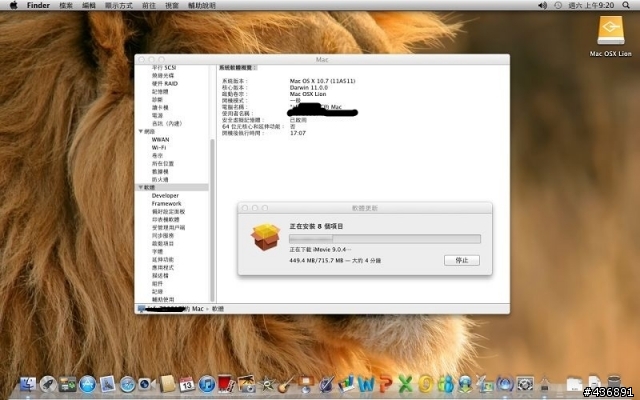Screen dimensions: 640x400
Task: Click 停止 to stop the update
Action: [x=462, y=260]
